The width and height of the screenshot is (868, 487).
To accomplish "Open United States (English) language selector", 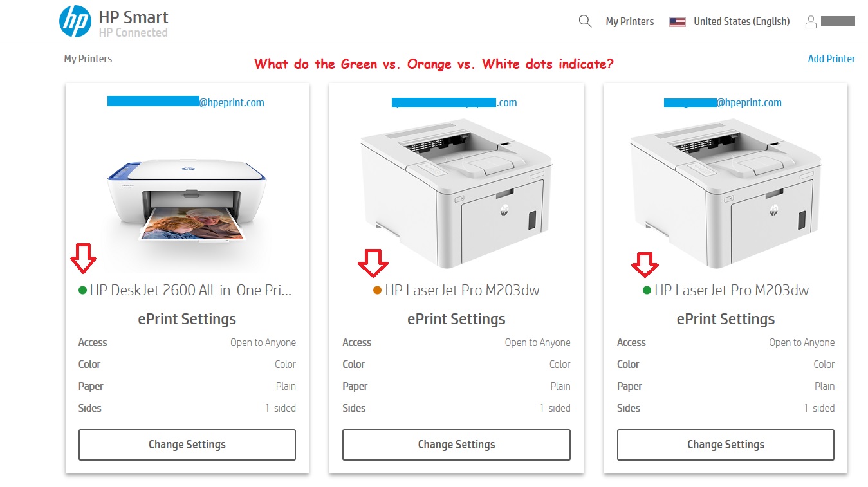I will point(742,21).
